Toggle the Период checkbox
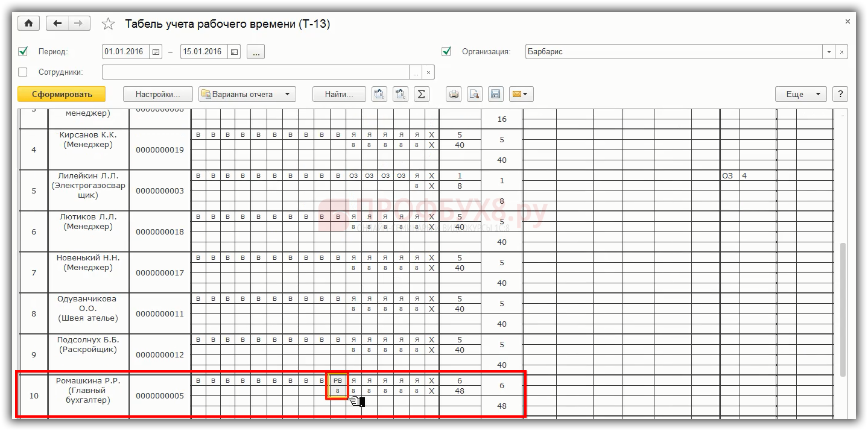The height and width of the screenshot is (431, 868). 24,52
